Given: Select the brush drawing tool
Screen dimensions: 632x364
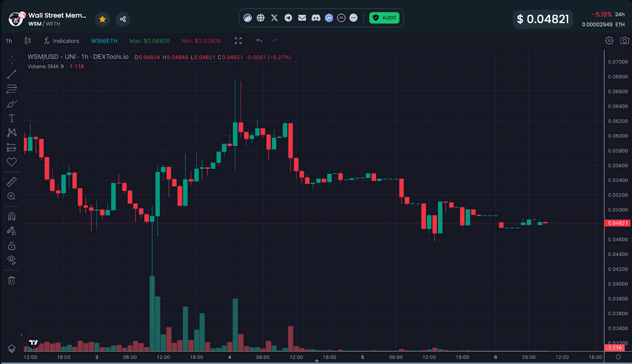Looking at the screenshot, I should tap(12, 104).
